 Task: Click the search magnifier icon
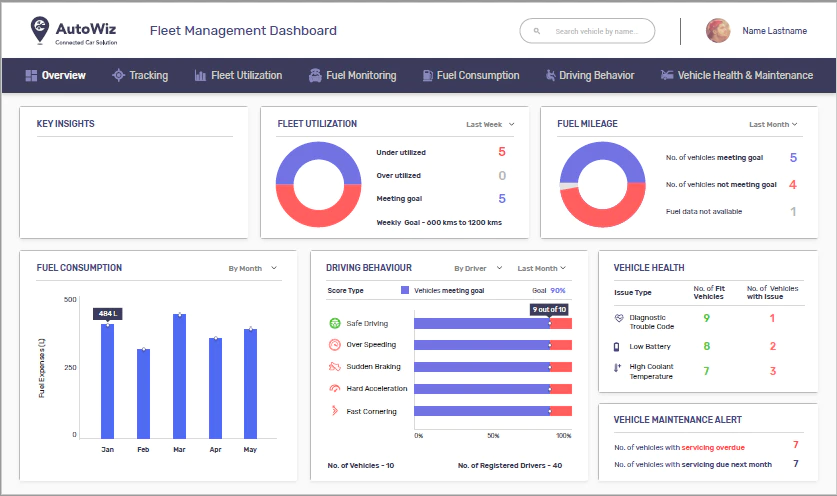(537, 31)
